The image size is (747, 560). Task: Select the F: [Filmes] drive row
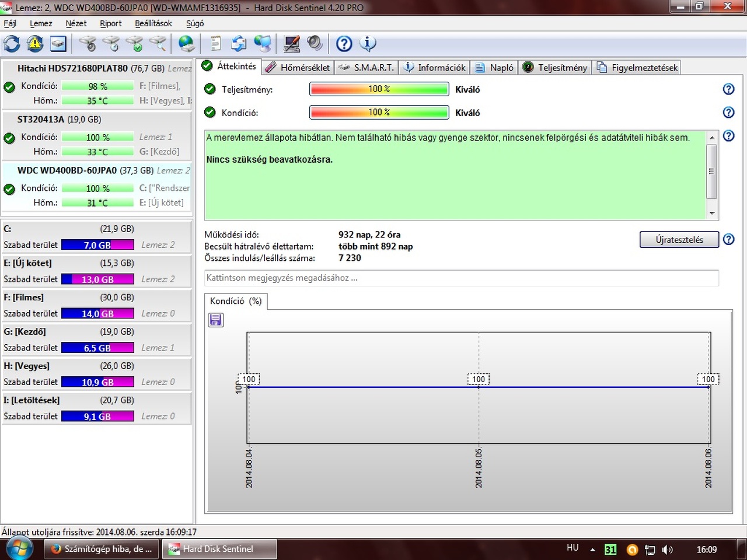pyautogui.click(x=97, y=306)
